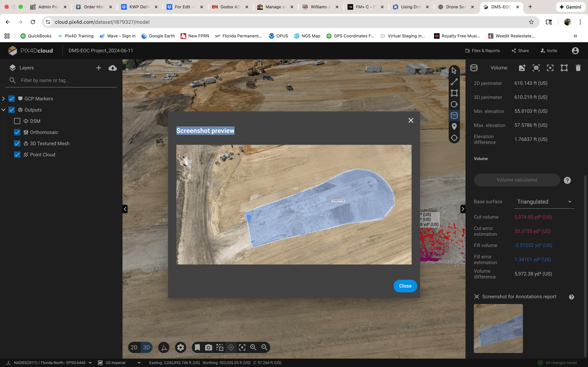Open the Angle measurement tool
The height and width of the screenshot is (367, 588).
(x=454, y=104)
